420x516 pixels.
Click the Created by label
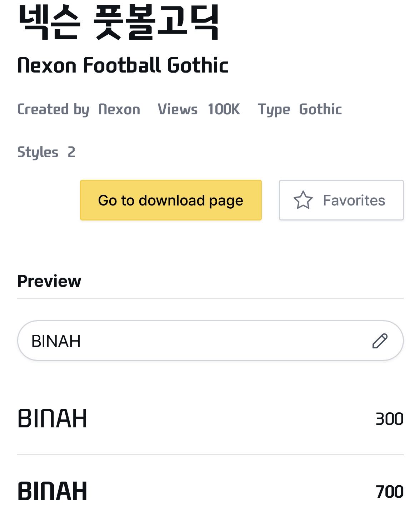click(x=53, y=109)
